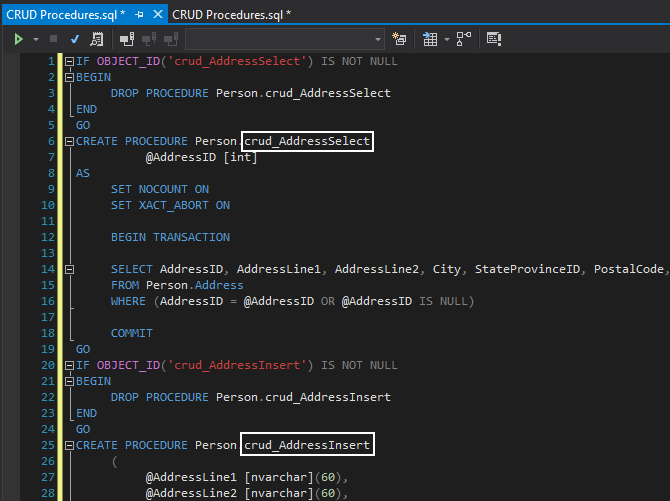Collapse the BEGIN block at line 21
Image resolution: width=670 pixels, height=501 pixels.
coord(69,381)
